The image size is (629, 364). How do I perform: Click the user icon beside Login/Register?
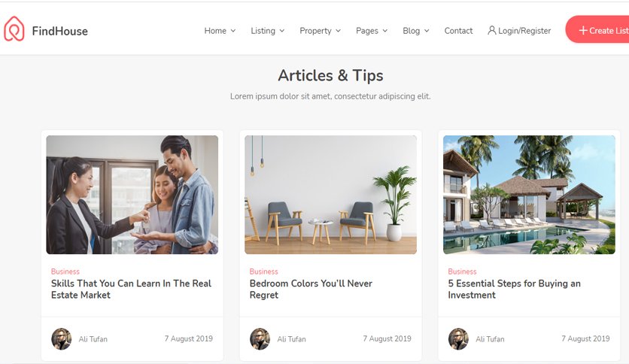[x=492, y=31]
